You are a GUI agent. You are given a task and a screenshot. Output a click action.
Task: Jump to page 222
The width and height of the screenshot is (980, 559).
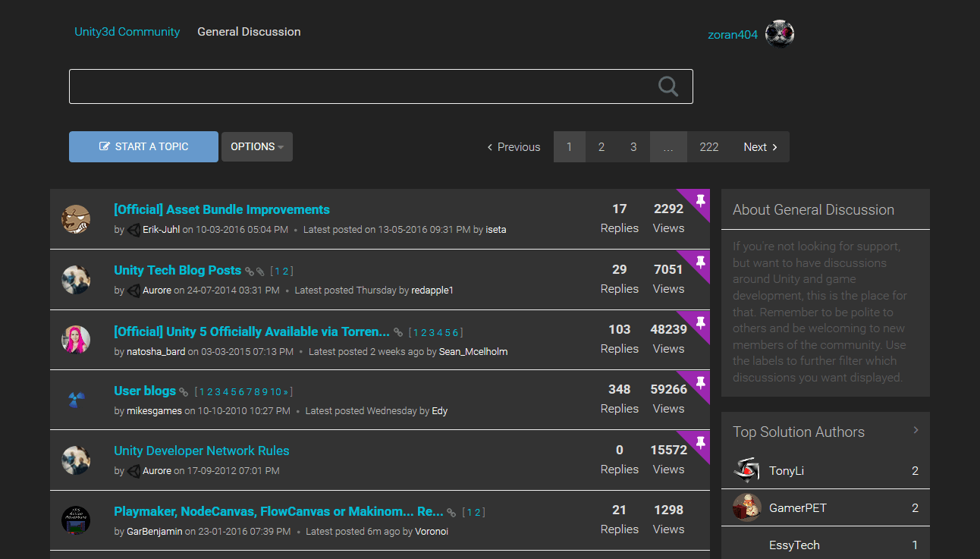click(x=708, y=146)
